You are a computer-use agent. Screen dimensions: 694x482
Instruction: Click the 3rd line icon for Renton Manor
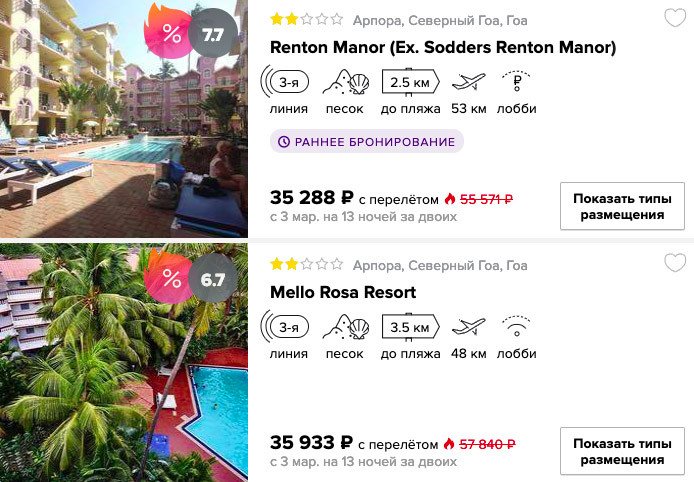285,82
